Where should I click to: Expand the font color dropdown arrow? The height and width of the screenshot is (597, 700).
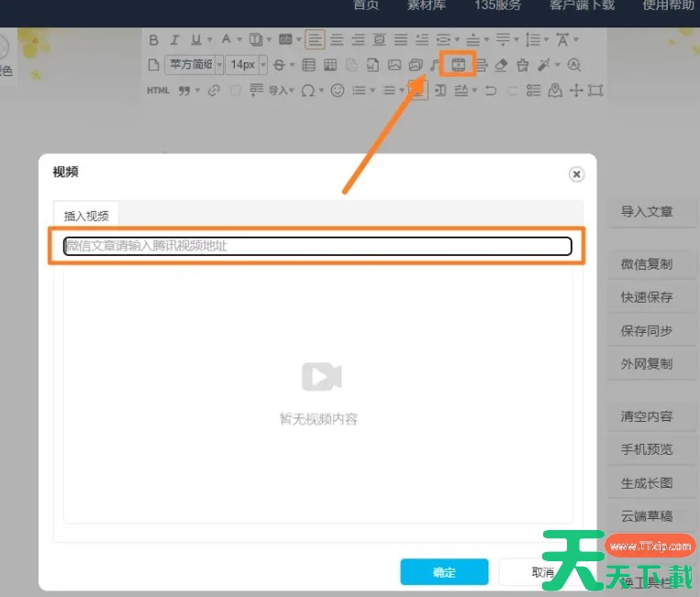[238, 39]
